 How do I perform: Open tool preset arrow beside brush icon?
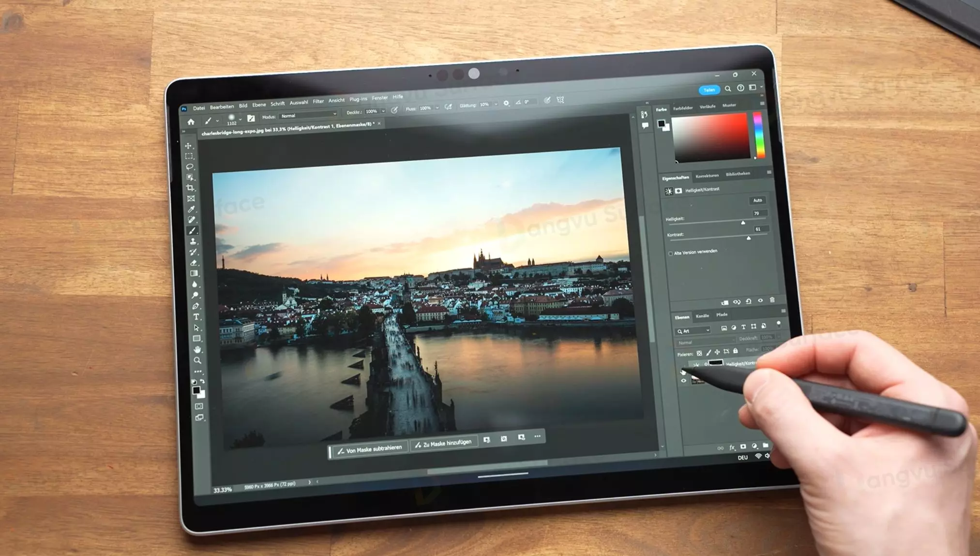click(217, 121)
